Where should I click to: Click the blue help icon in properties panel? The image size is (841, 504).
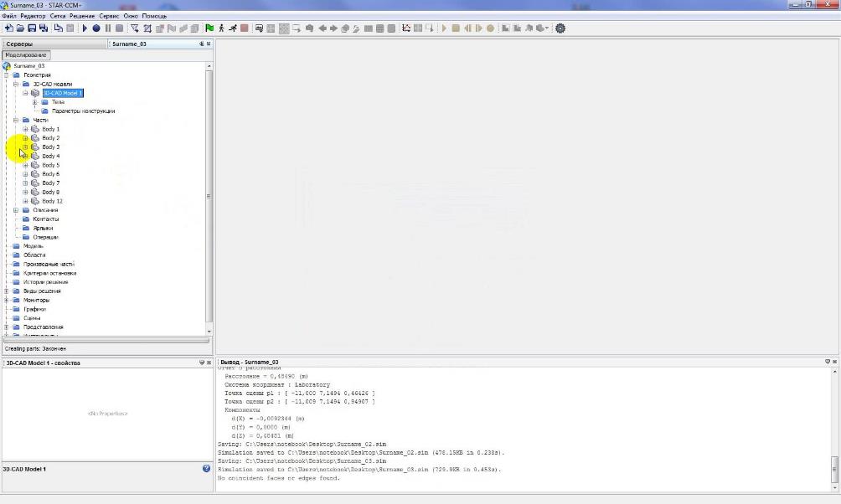pyautogui.click(x=206, y=469)
